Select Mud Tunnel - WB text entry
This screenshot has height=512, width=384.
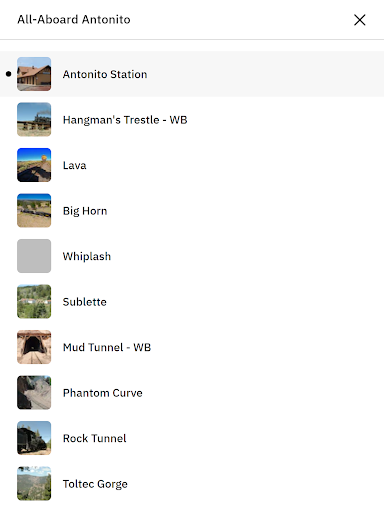pyautogui.click(x=107, y=347)
